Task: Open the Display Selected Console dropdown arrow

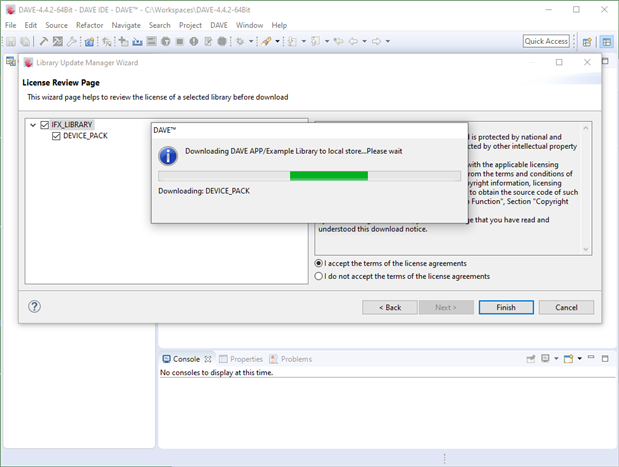Action: pos(556,358)
